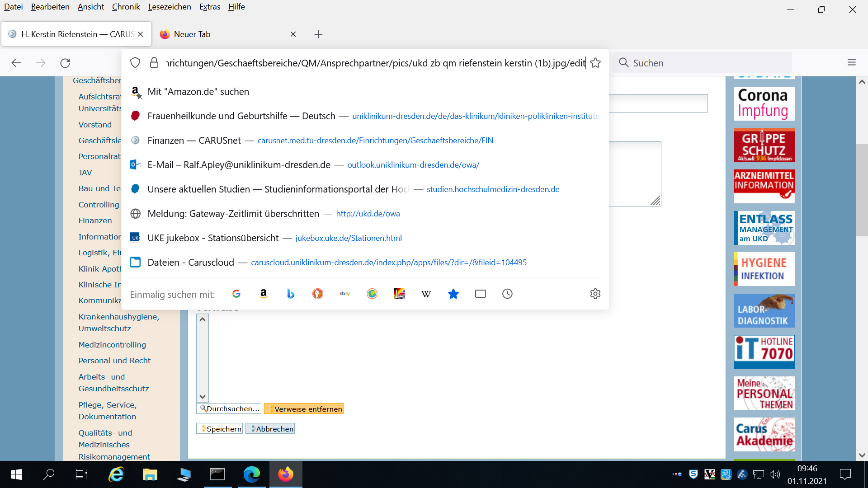
Task: Open Krankenhaushygiene, Umweltschutz sidebar link
Action: (x=119, y=323)
